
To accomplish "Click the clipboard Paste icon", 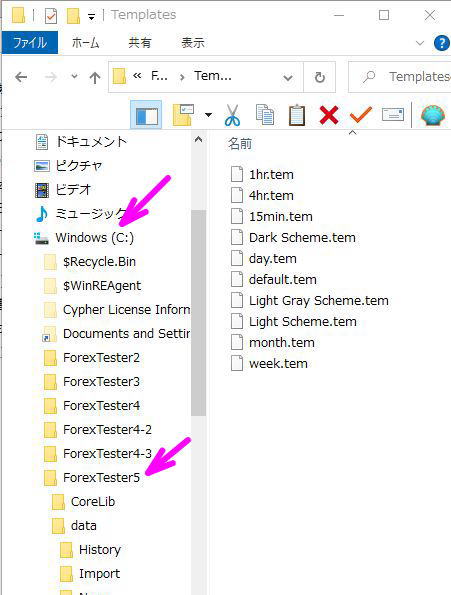I will [x=297, y=115].
